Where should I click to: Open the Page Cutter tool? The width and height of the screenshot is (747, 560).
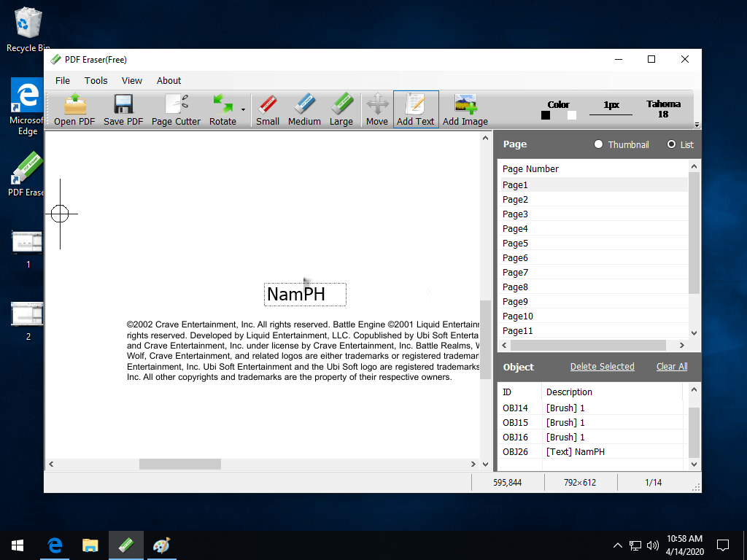(176, 109)
